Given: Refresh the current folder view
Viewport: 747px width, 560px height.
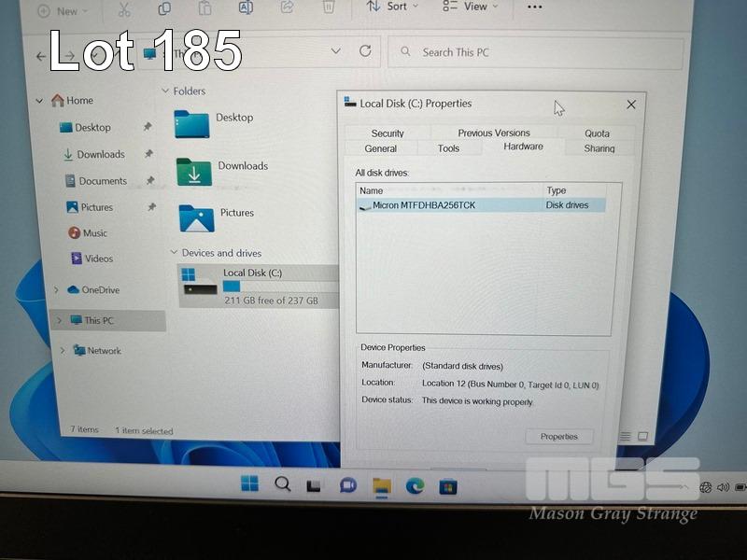Looking at the screenshot, I should pos(365,52).
